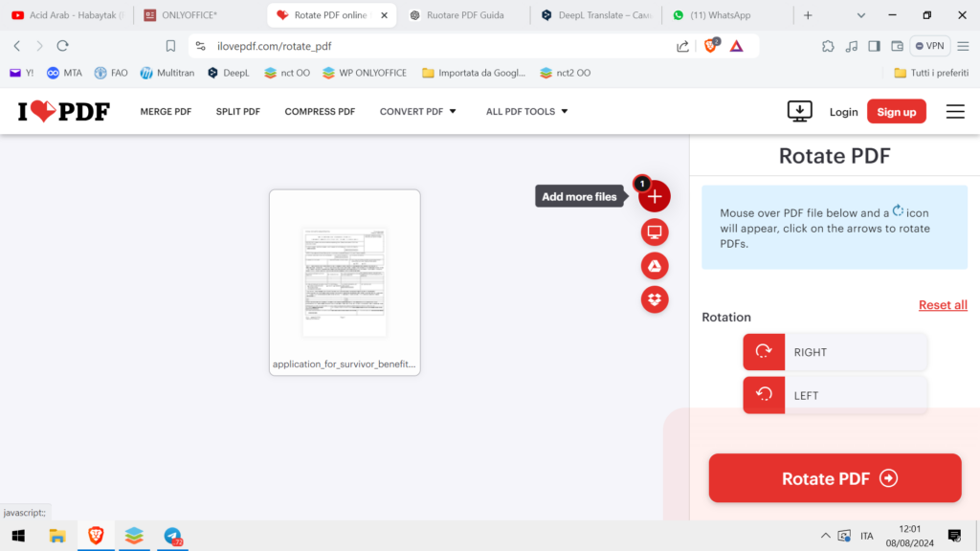Select the LEFT rotation option

835,395
